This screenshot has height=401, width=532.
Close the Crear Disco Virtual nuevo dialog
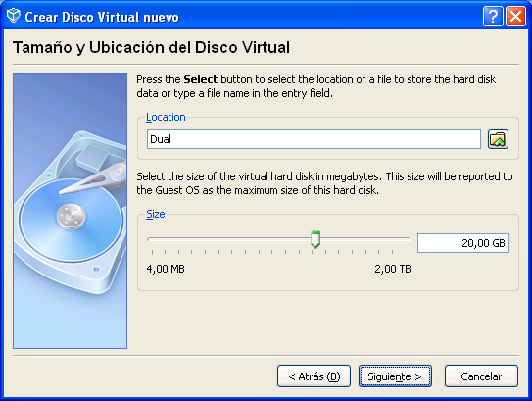point(515,16)
